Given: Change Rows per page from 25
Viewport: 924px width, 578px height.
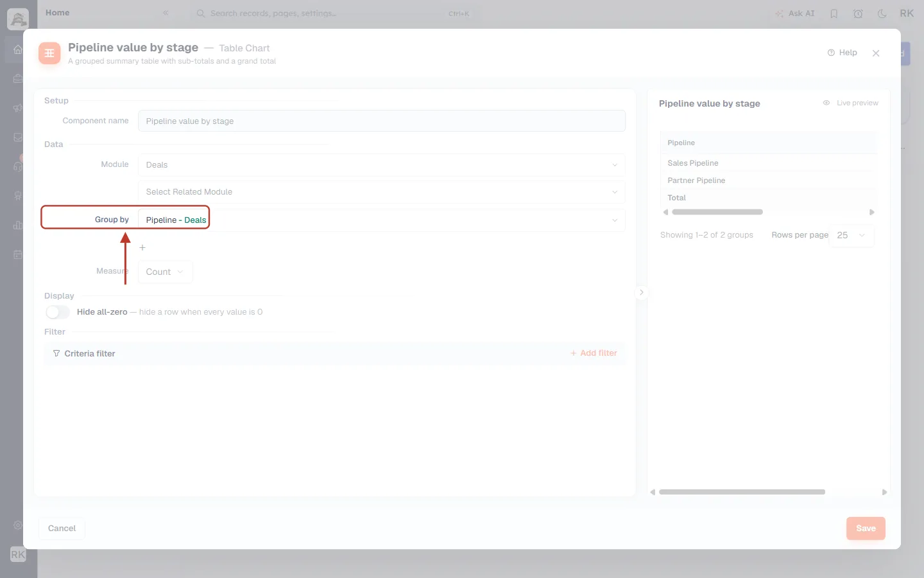Looking at the screenshot, I should pos(851,236).
